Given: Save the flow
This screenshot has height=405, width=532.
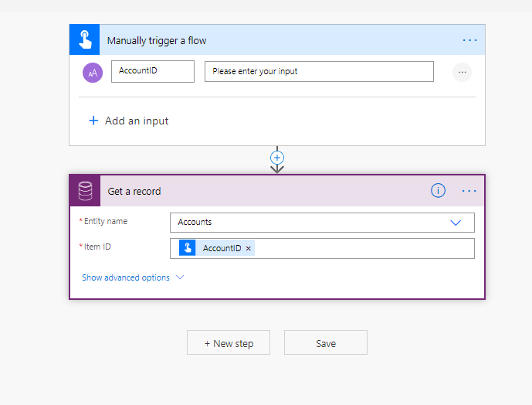Looking at the screenshot, I should (325, 343).
